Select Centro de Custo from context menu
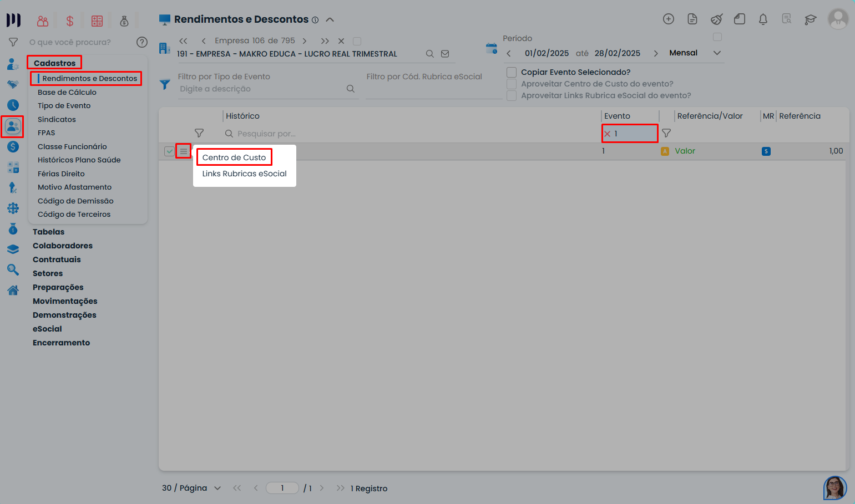Viewport: 855px width, 504px height. [x=234, y=157]
